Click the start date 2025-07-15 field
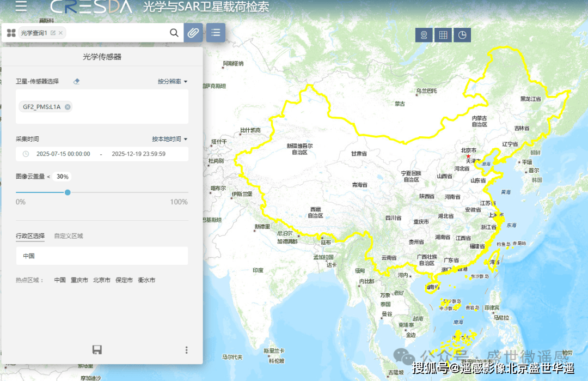The height and width of the screenshot is (381, 588). point(63,154)
